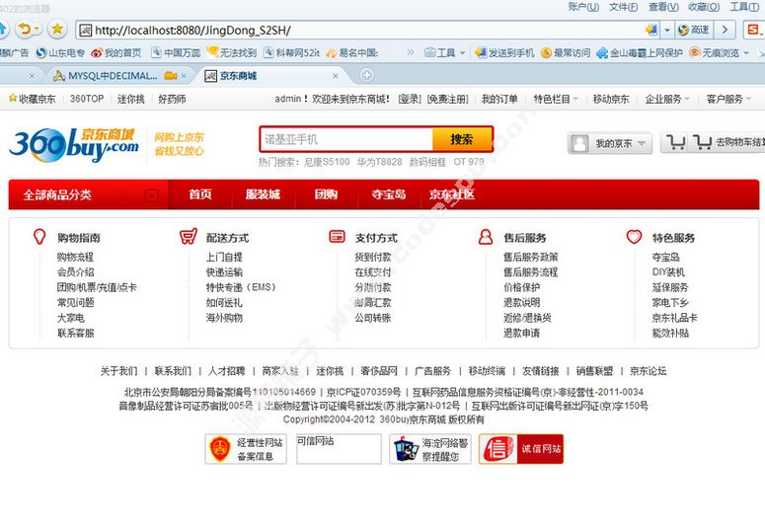Click the after-sales service person icon
The image size is (765, 532).
[485, 237]
